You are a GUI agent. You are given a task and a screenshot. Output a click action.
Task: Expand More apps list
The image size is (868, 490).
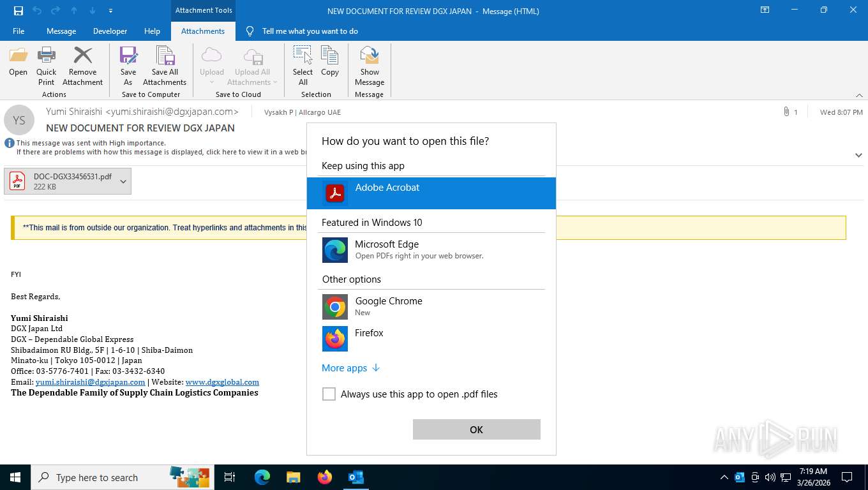(351, 368)
